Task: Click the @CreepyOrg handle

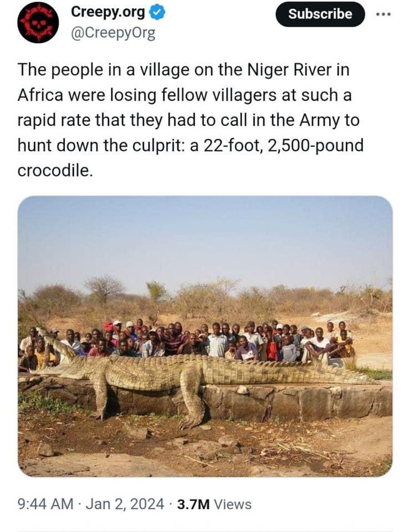Action: point(113,33)
